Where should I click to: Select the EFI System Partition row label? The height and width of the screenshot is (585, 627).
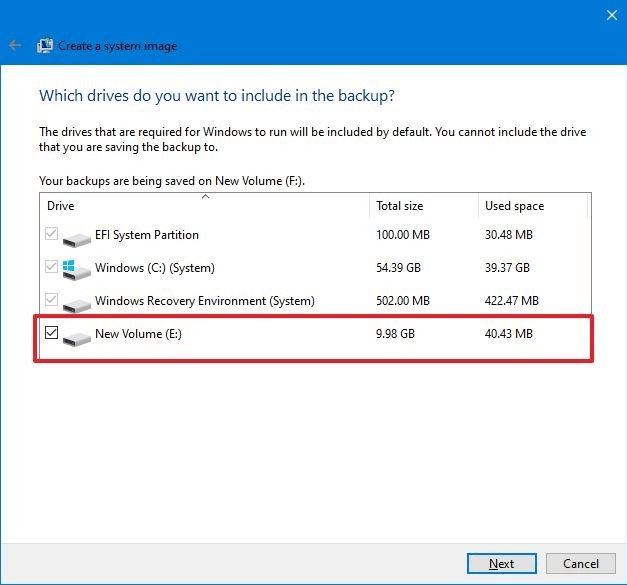(147, 235)
